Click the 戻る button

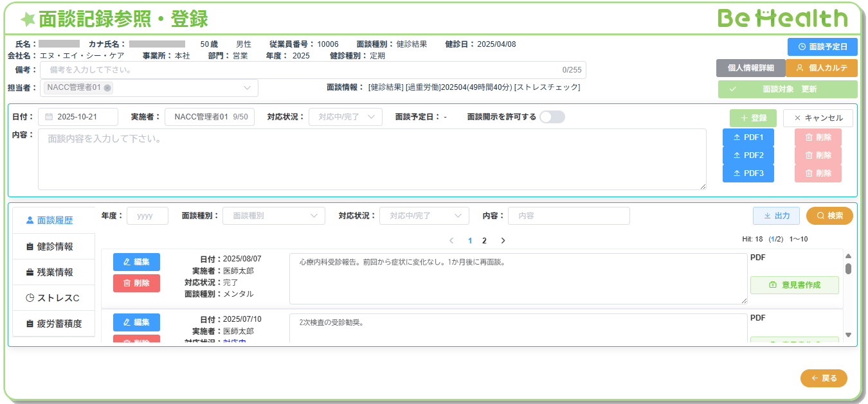click(823, 378)
